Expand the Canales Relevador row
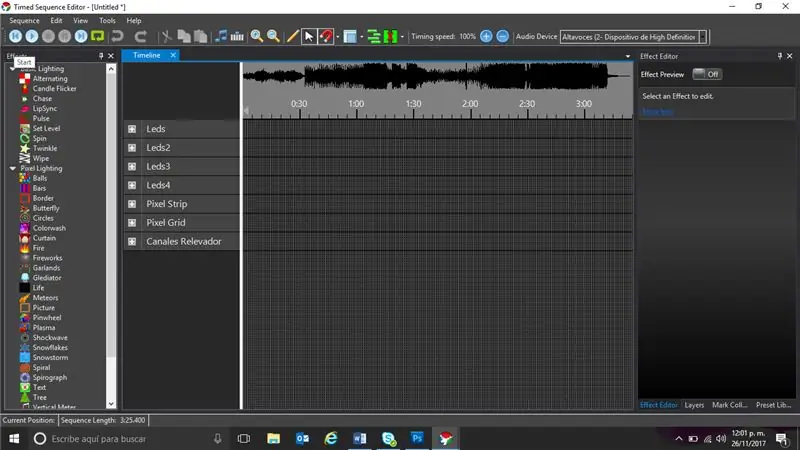The height and width of the screenshot is (450, 800). [x=132, y=242]
